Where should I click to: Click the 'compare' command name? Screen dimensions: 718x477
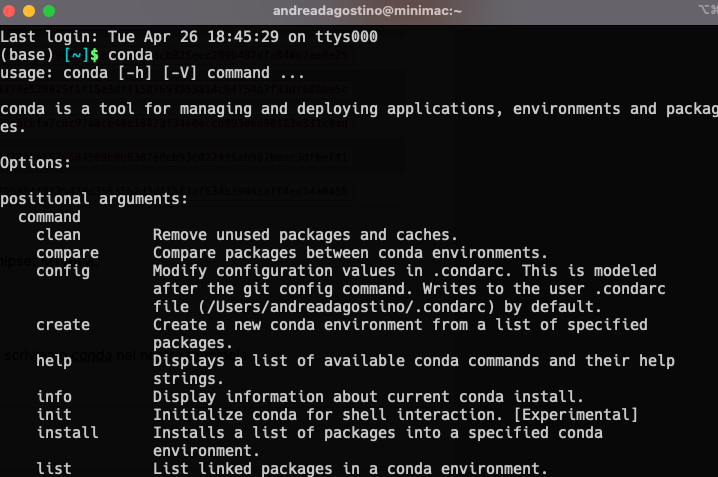[67, 252]
